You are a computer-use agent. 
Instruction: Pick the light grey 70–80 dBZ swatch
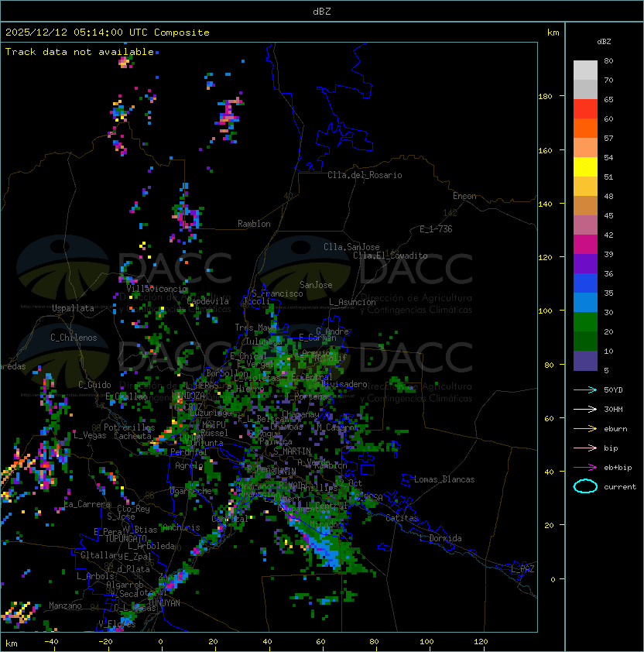point(585,70)
